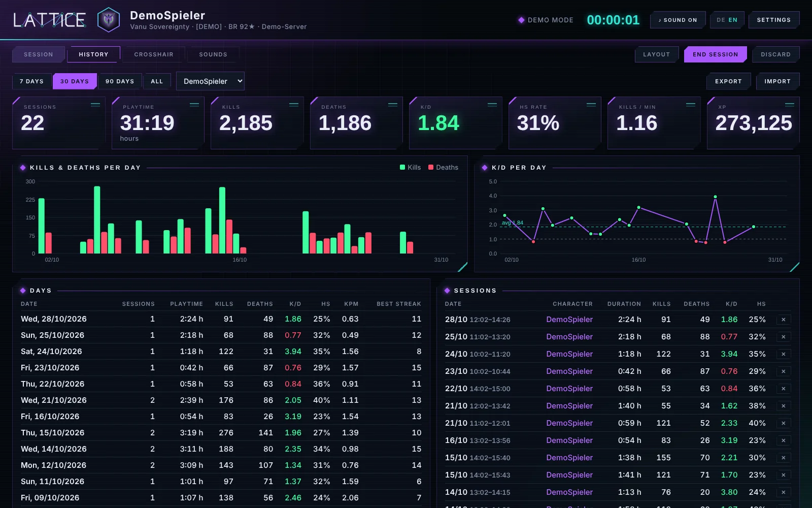
Task: Click the 00:00:01 session timer
Action: click(613, 20)
